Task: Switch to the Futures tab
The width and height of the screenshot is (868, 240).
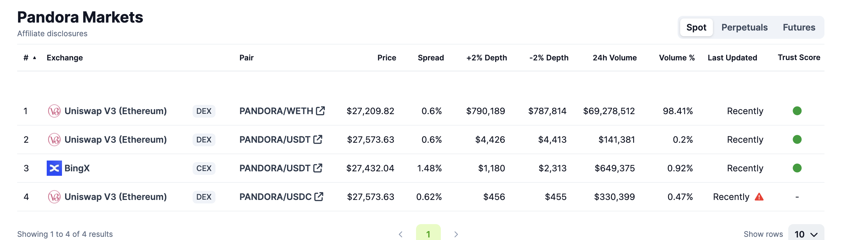Action: [x=799, y=27]
